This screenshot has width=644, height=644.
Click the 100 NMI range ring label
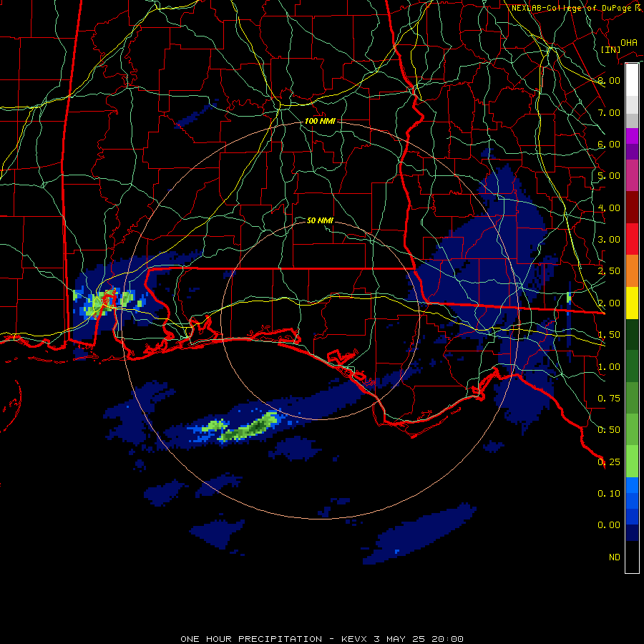[320, 121]
